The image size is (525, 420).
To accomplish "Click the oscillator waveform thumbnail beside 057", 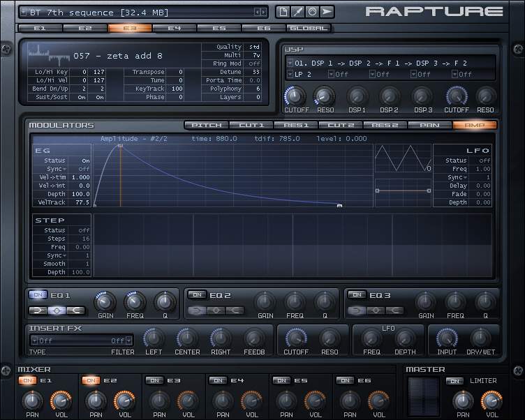I will tap(49, 55).
